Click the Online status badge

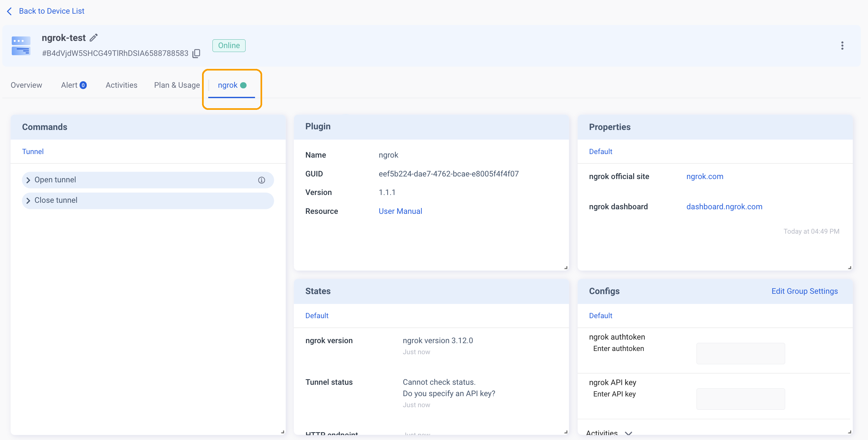click(229, 45)
